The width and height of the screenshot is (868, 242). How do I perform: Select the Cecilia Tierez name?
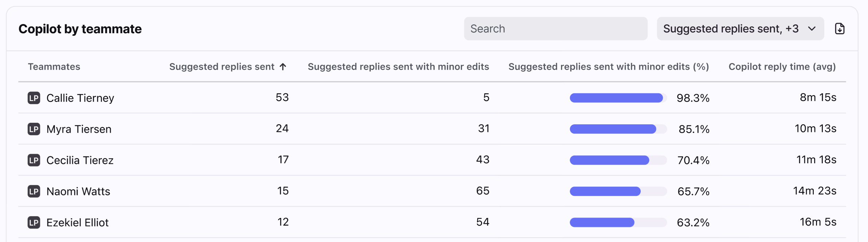(x=80, y=160)
